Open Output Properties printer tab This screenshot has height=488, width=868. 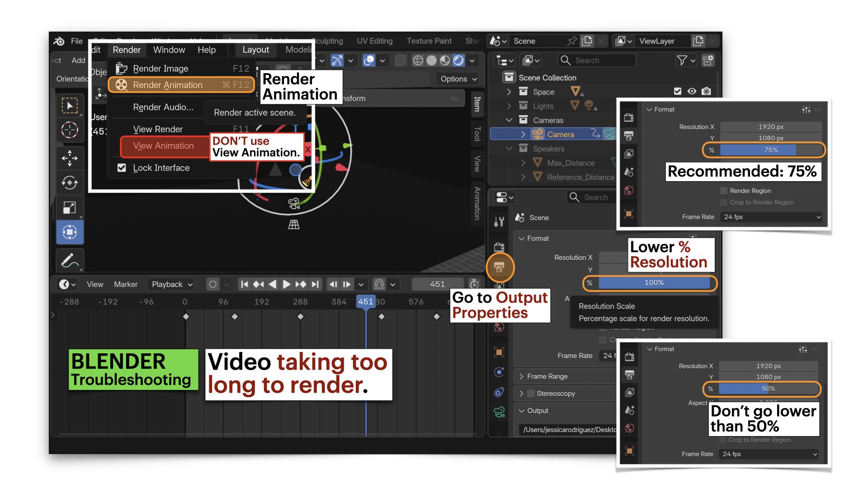pos(500,267)
